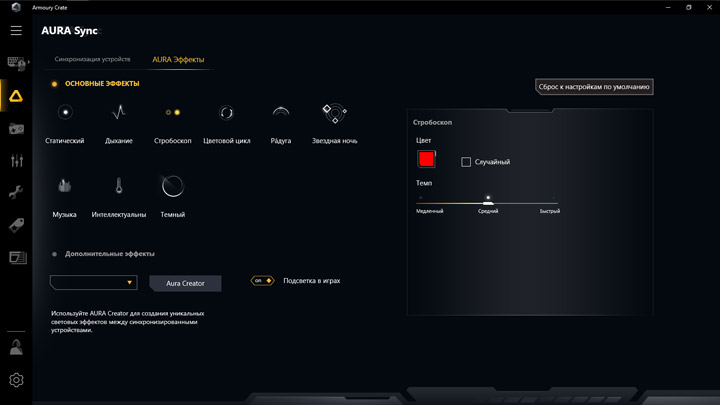Screen dimensions: 720x405
Task: Open the news panel sidebar icon
Action: pyautogui.click(x=17, y=258)
